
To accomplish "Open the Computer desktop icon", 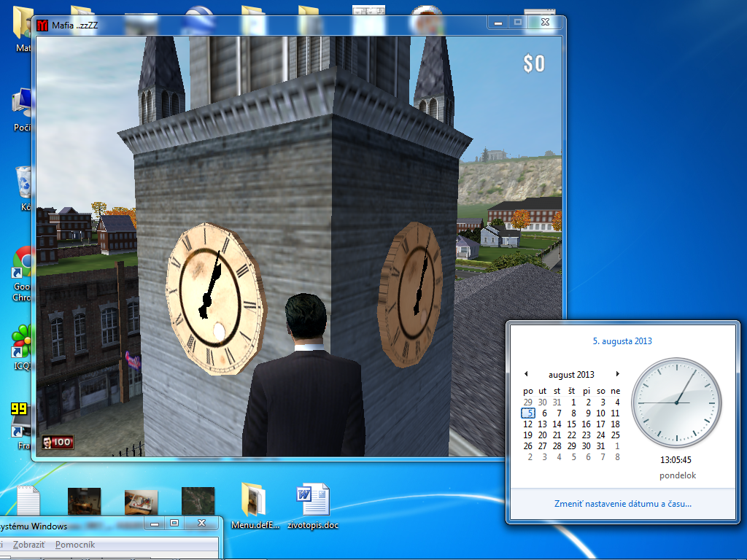I will click(x=23, y=109).
